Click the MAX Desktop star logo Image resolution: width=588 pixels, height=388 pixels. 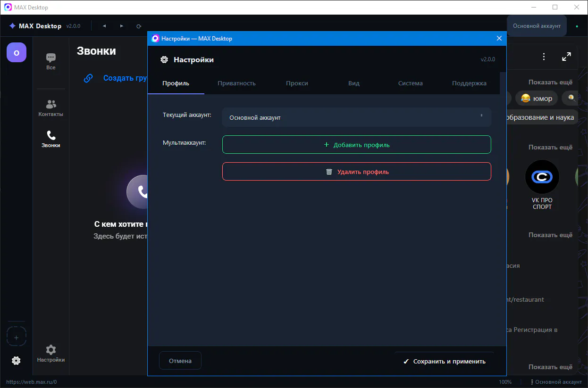click(x=12, y=26)
